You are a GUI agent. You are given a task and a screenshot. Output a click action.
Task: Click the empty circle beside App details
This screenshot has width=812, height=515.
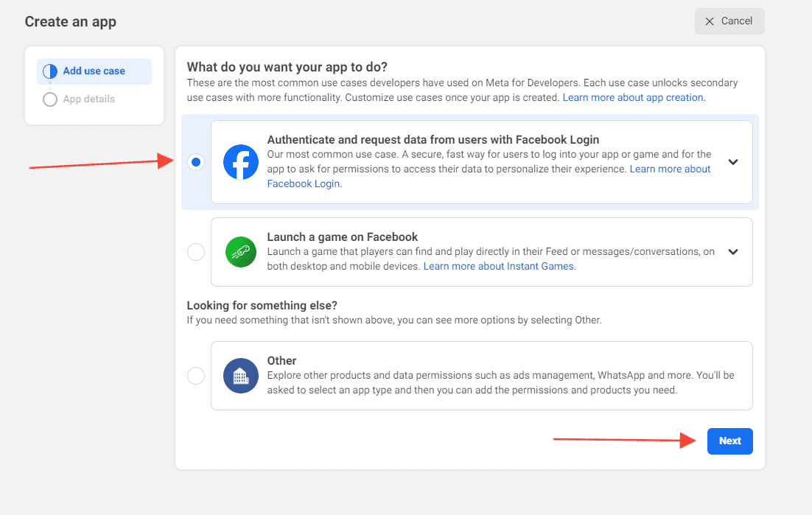50,99
